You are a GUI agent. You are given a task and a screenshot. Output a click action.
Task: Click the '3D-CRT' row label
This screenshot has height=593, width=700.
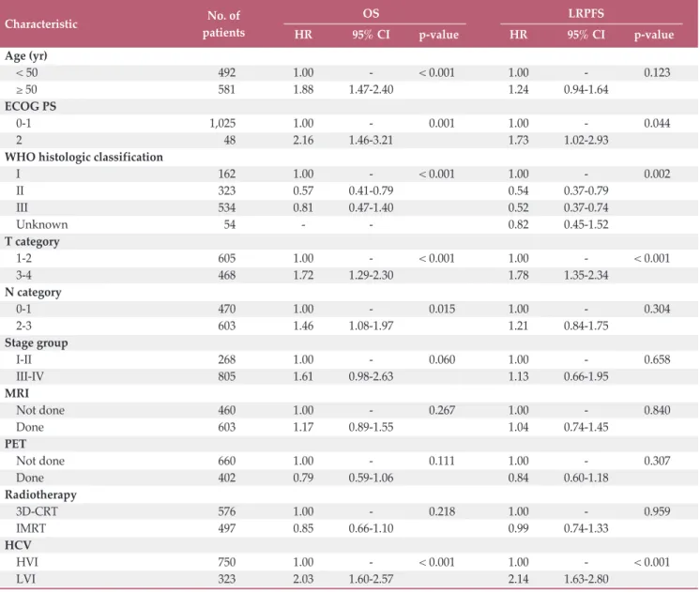[37, 511]
